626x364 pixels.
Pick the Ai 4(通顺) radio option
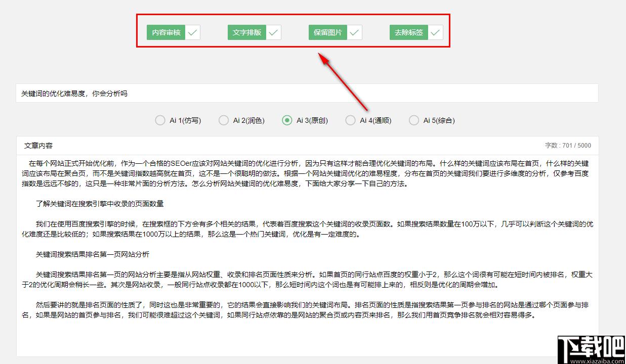(350, 120)
